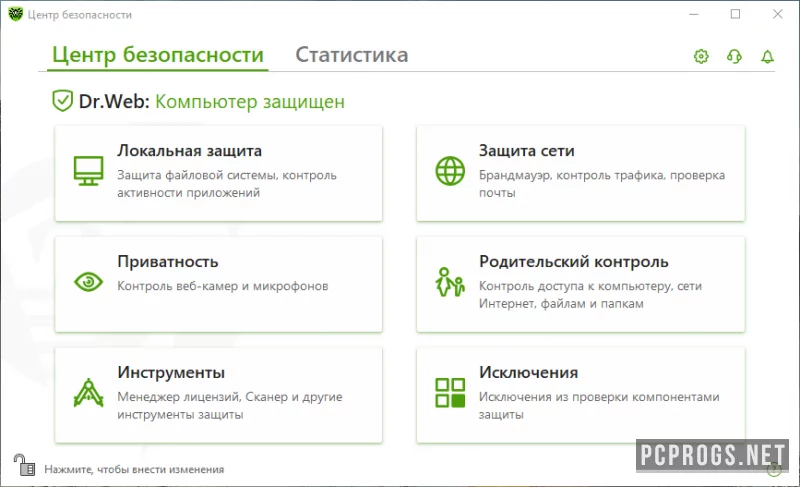Maximize the Центр безопасности window
The height and width of the screenshot is (487, 800).
pos(735,14)
